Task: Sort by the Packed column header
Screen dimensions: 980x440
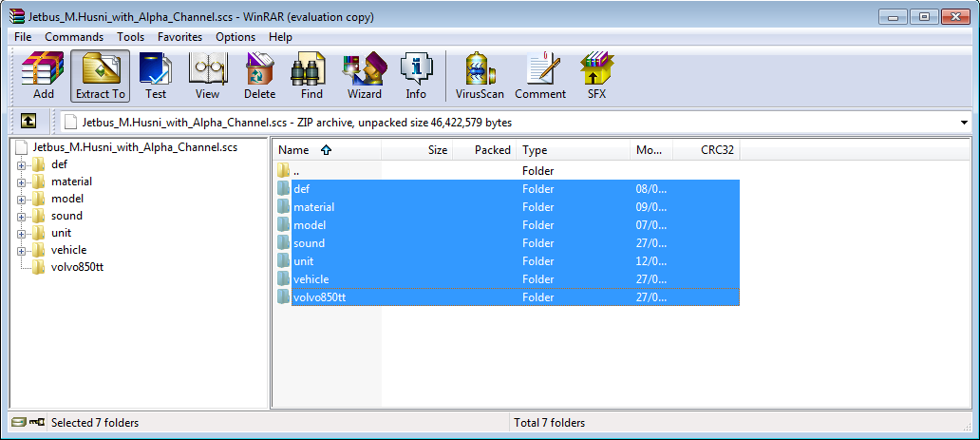Action: [484, 150]
